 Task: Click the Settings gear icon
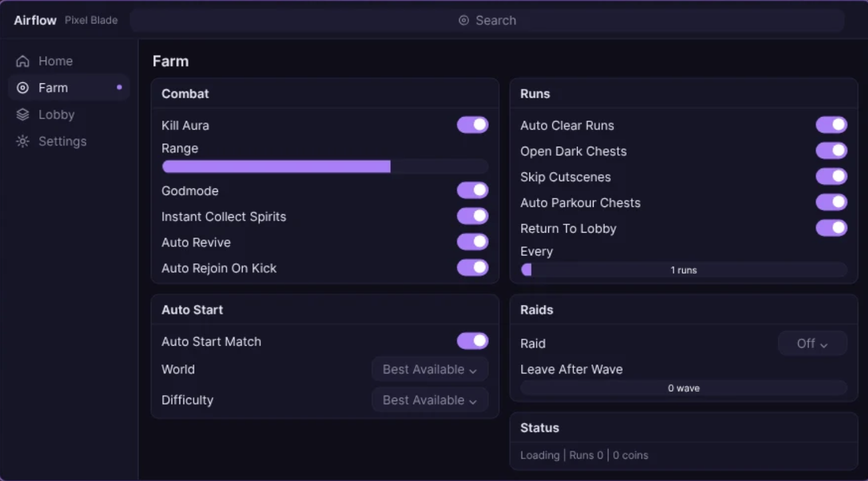[22, 141]
